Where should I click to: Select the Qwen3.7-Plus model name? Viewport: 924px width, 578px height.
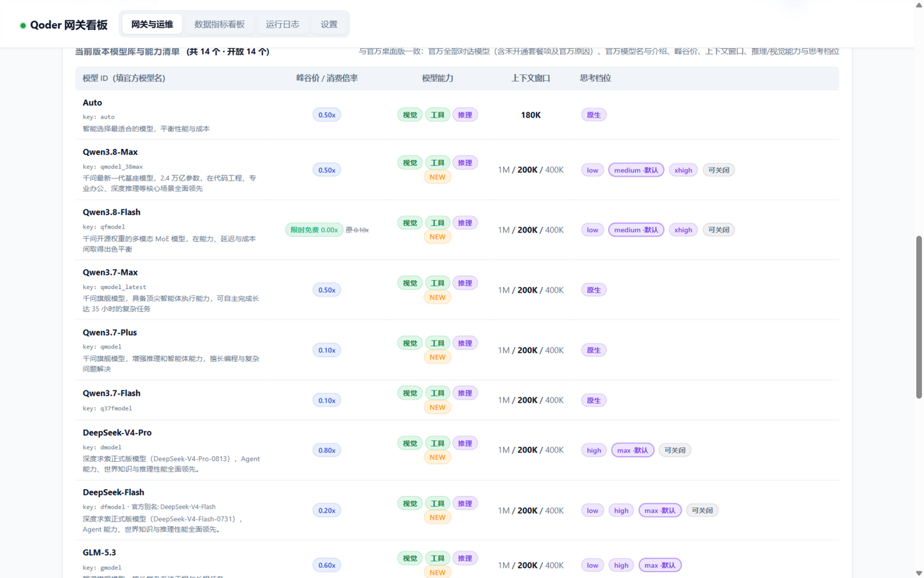click(110, 333)
